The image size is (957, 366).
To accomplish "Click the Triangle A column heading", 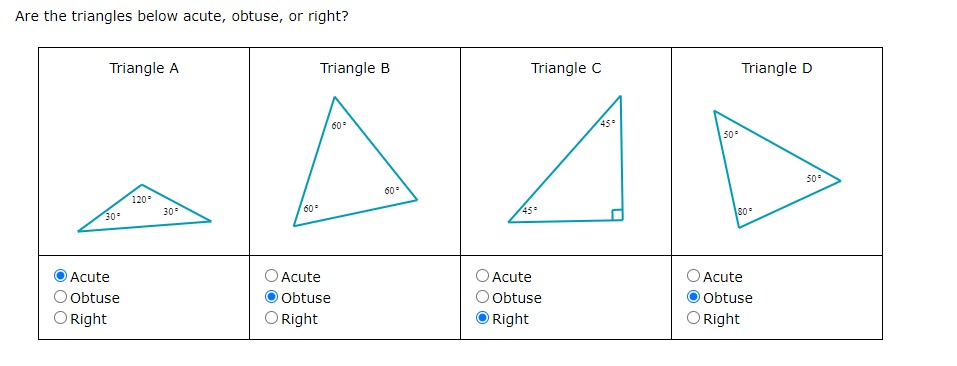I will (x=144, y=68).
